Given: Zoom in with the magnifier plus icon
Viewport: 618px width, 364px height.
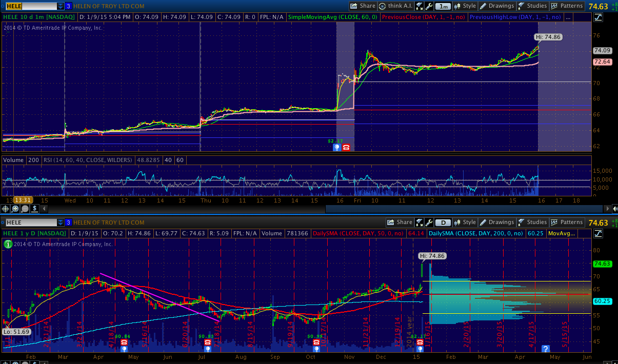Looking at the screenshot, I should (x=15, y=209).
